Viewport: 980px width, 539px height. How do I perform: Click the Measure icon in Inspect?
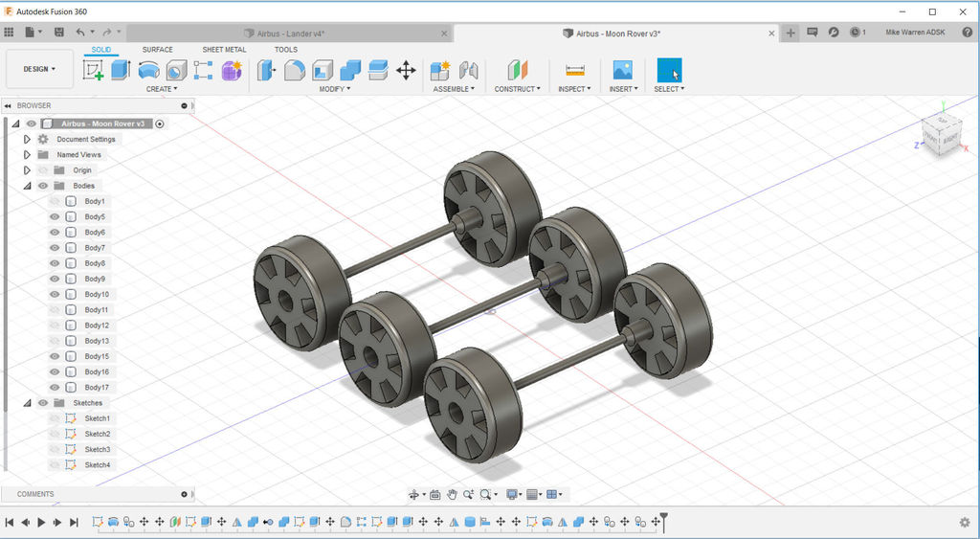point(574,70)
